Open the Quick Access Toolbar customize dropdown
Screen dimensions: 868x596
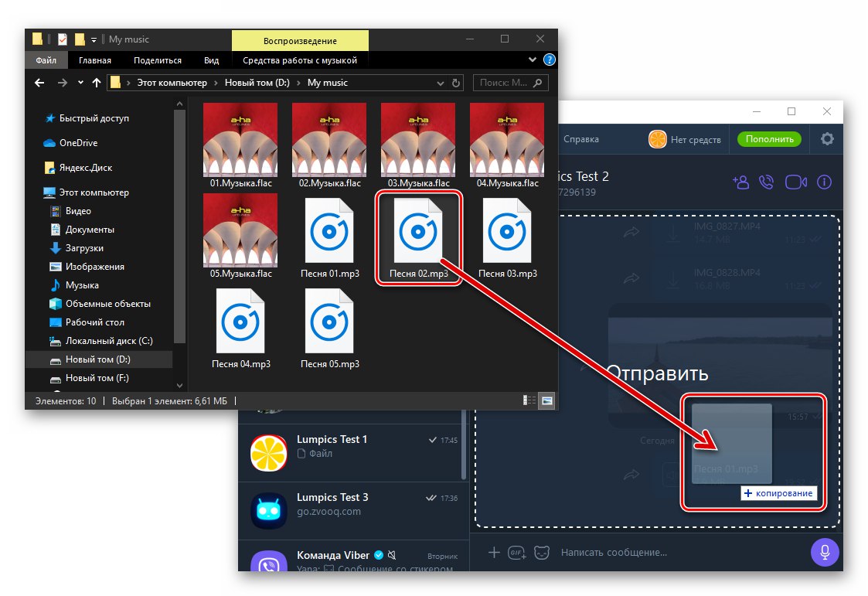pyautogui.click(x=94, y=40)
